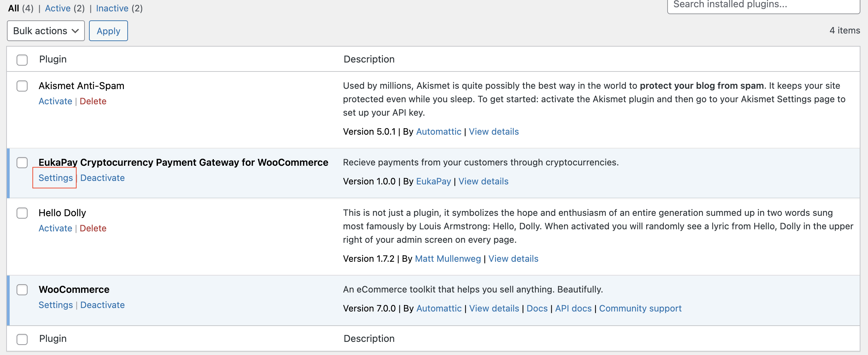868x355 pixels.
Task: Click the EukaPay Cryptocurrency Payment Gateway title
Action: [183, 162]
